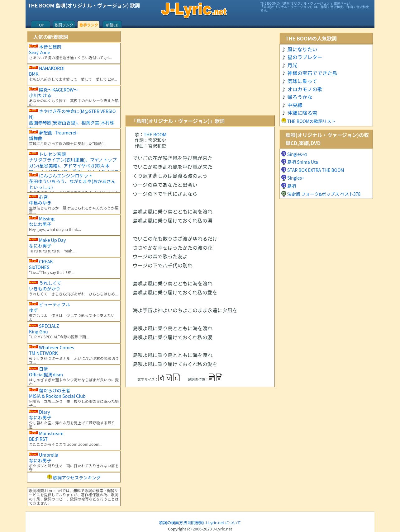Open にんじんエンジンロケット lyrics
The image size is (400, 532).
click(x=66, y=176)
